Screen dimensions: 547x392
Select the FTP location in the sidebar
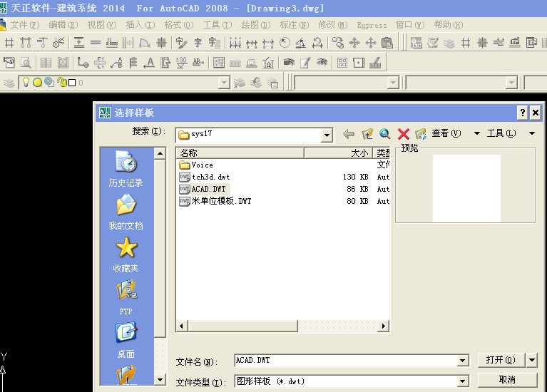(x=126, y=298)
